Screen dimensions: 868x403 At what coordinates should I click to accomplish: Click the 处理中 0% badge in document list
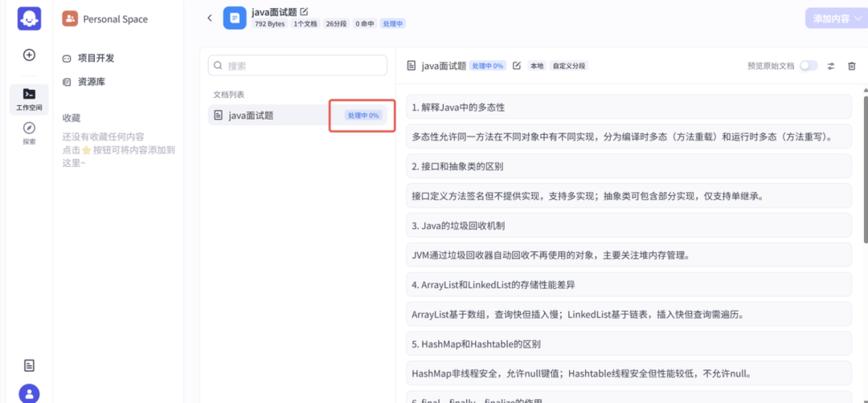tap(363, 116)
